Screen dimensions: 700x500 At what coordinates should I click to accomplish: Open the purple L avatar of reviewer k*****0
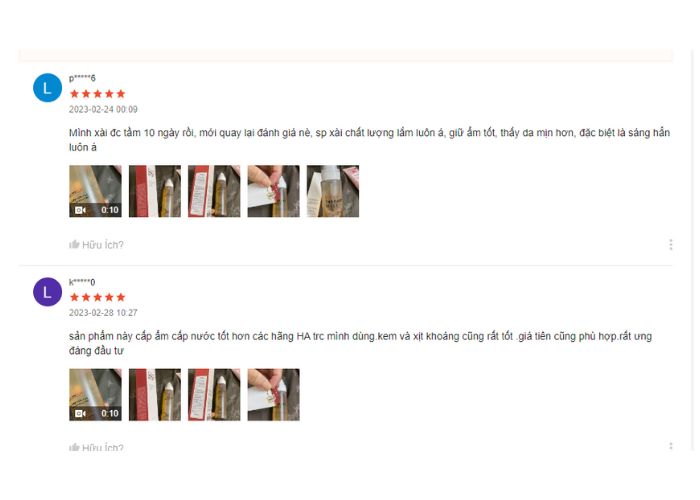click(x=47, y=292)
